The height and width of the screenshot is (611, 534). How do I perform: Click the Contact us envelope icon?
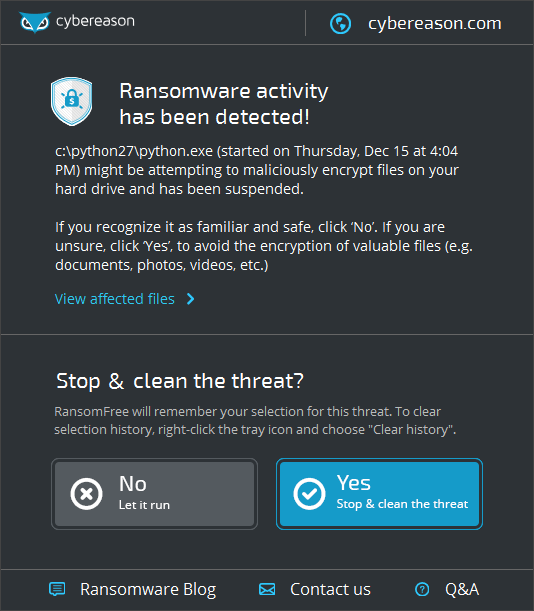[267, 589]
